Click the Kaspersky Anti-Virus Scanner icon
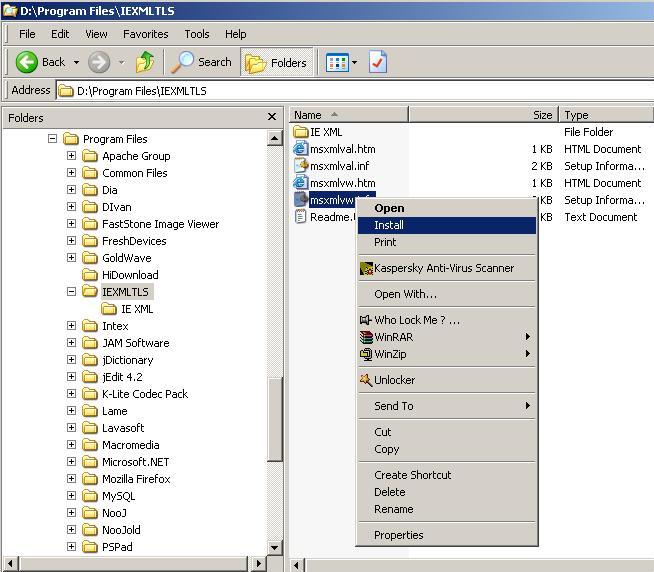654x572 pixels. click(x=366, y=268)
